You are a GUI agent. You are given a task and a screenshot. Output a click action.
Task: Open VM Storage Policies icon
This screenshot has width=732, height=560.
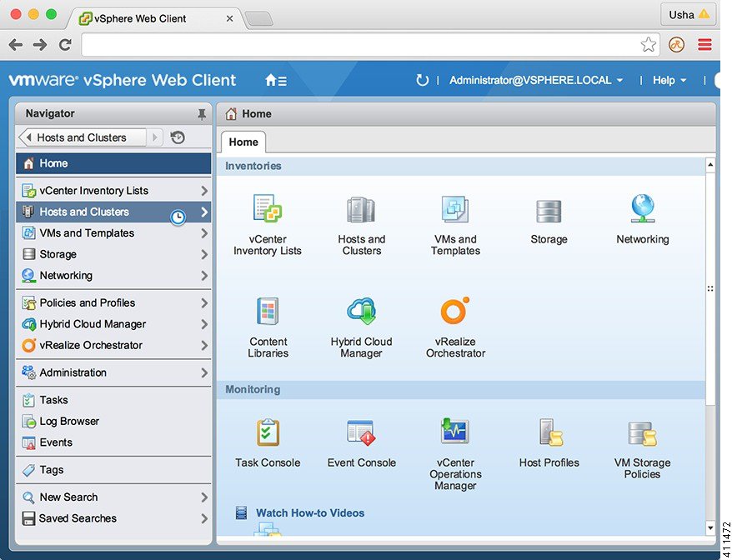[x=643, y=433]
